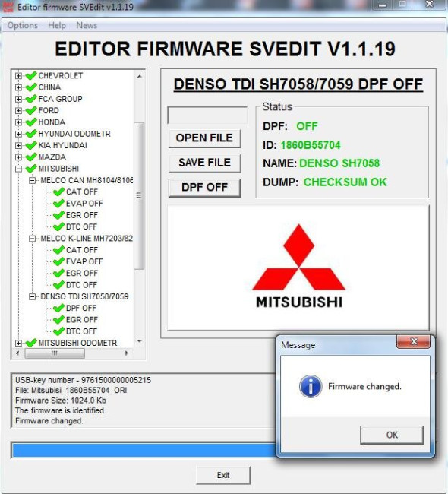Viewport: 448px width, 494px height.
Task: Click the tree scroll right arrow
Action: (127, 353)
